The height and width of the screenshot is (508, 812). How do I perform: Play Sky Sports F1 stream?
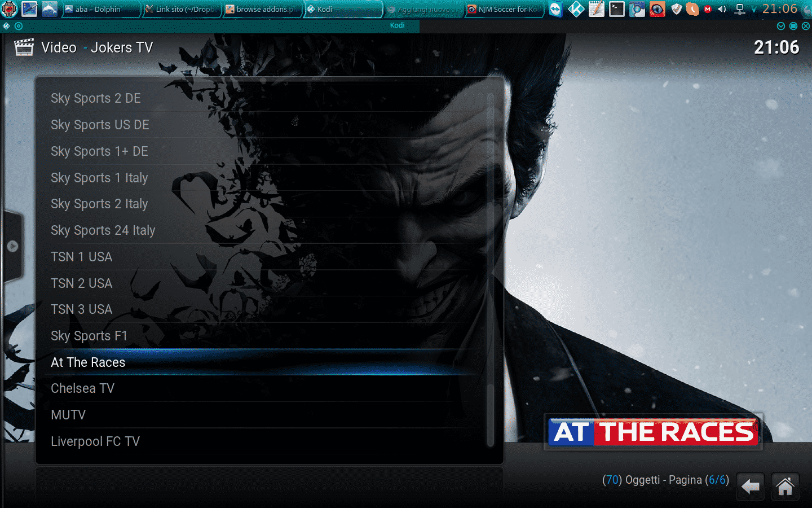89,336
